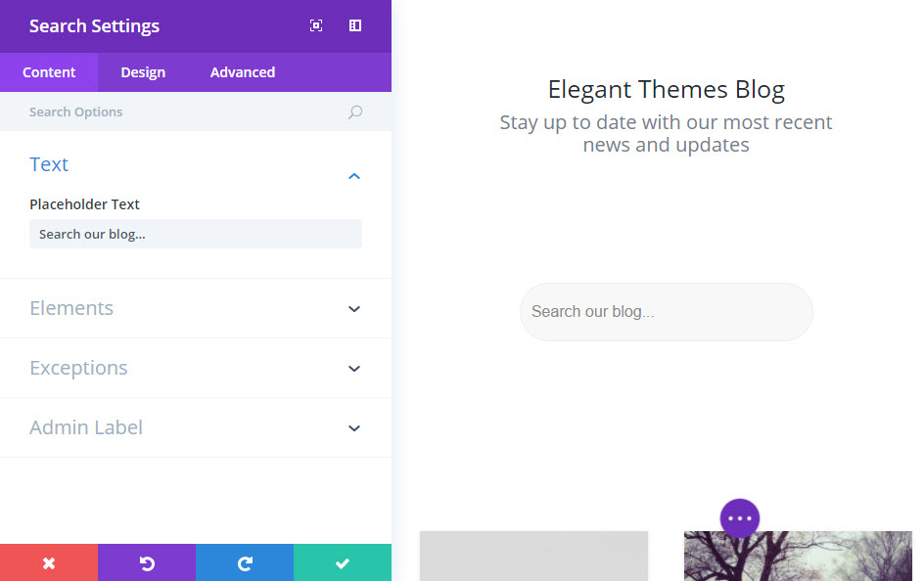The width and height of the screenshot is (924, 581).
Task: Click the magnifier icon in Search Options
Action: click(x=354, y=112)
